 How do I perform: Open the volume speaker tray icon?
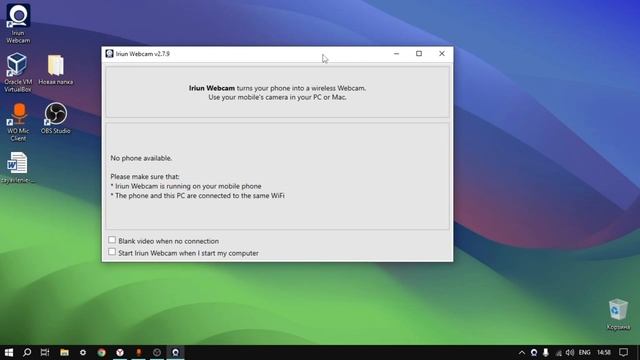tap(570, 353)
